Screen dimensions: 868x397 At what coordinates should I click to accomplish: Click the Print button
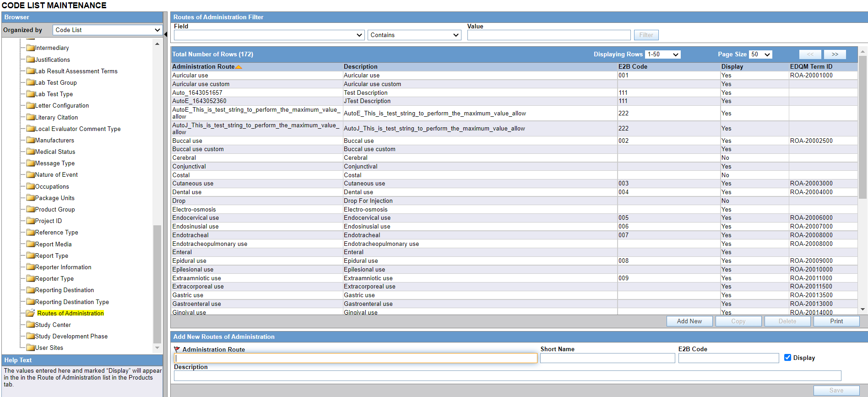click(x=836, y=321)
